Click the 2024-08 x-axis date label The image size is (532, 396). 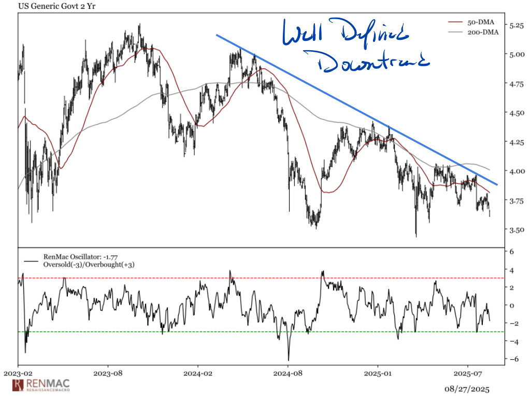point(289,373)
